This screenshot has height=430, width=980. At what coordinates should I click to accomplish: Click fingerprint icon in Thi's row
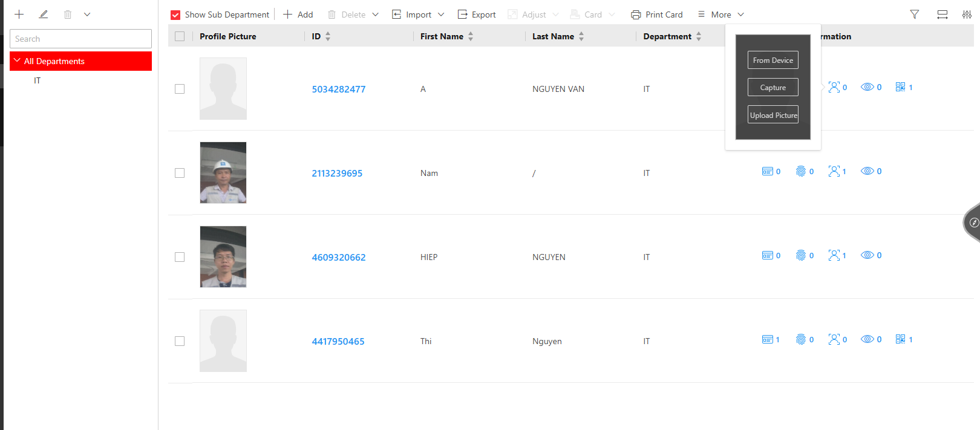pos(801,339)
